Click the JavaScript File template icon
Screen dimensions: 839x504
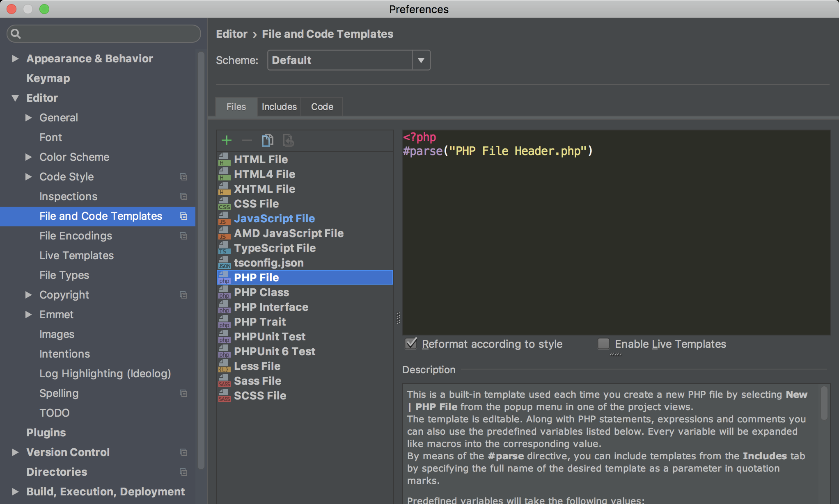(224, 219)
